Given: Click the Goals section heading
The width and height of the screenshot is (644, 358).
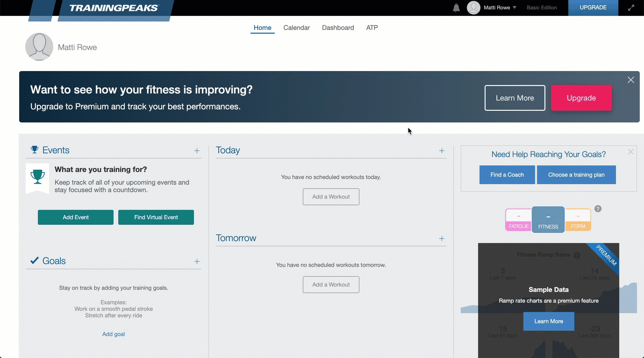Looking at the screenshot, I should 54,261.
